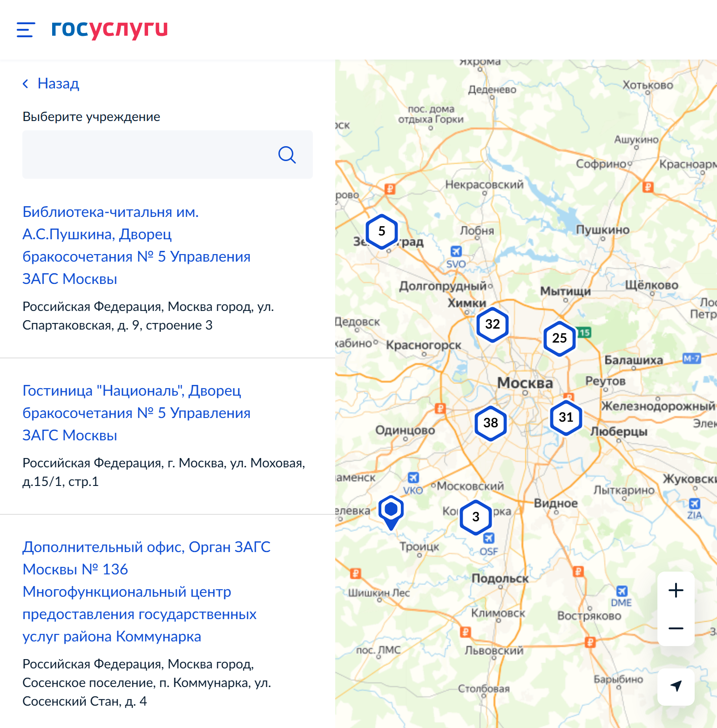Viewport: 717px width, 728px height.
Task: Open Гостиница Националь ЗАГС listing
Action: 136,413
